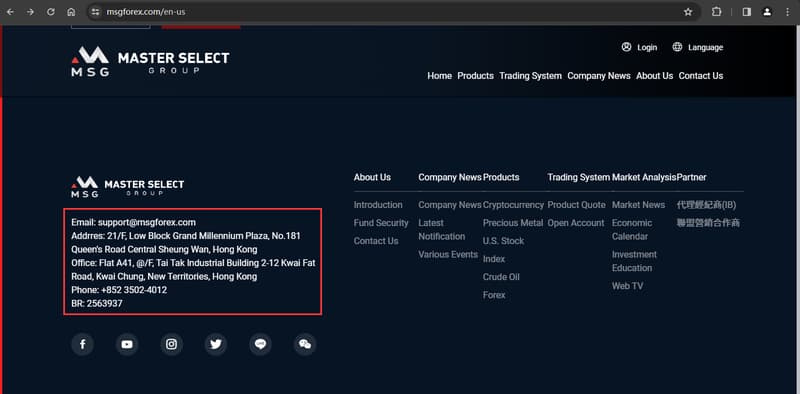Open Trading System in top navigation

point(531,76)
